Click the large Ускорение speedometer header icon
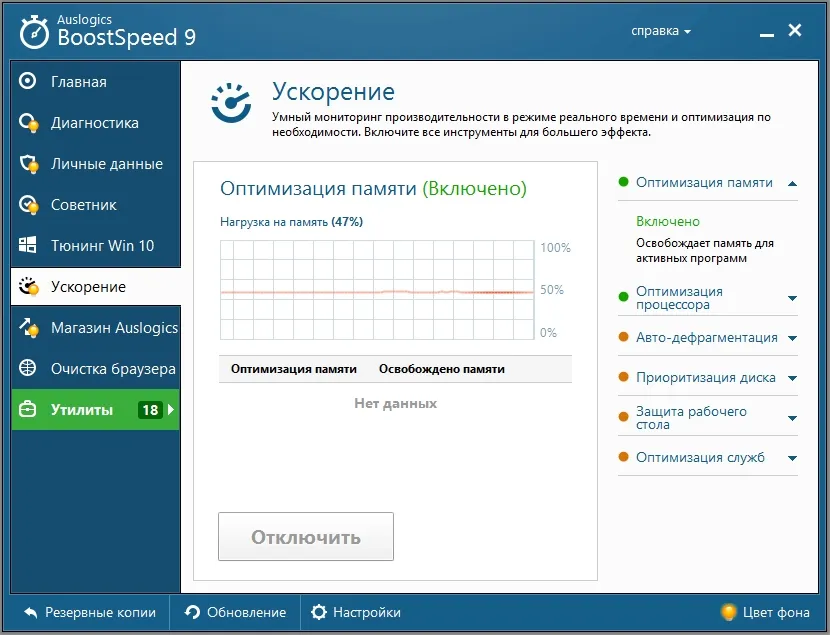Image resolution: width=830 pixels, height=635 pixels. (231, 103)
